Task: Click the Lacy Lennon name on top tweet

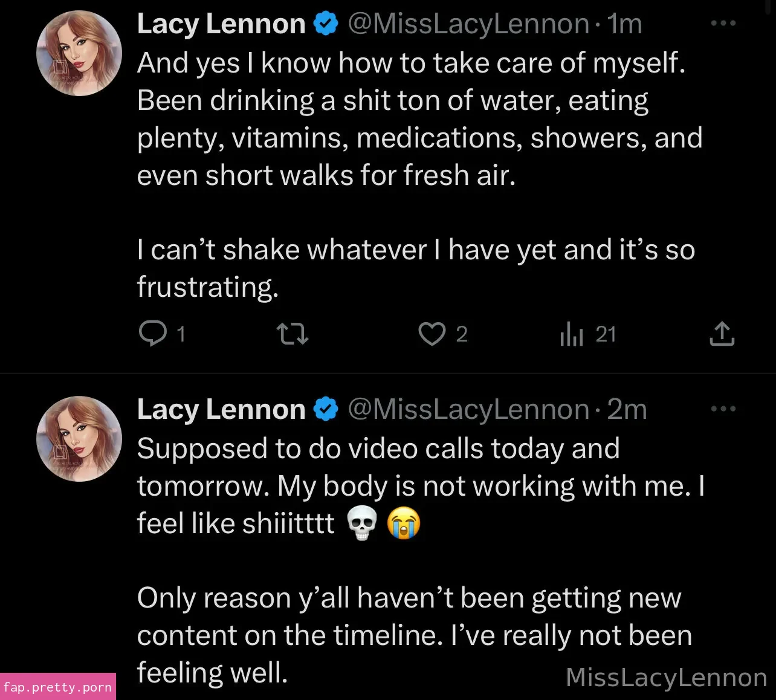Action: (x=221, y=24)
